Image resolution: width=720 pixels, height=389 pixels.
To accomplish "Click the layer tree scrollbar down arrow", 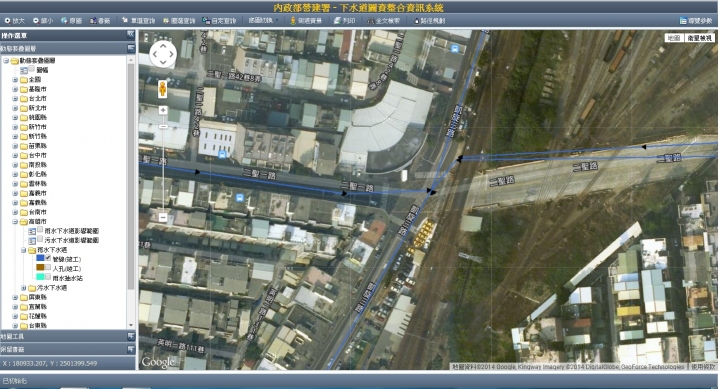I will pos(131,325).
